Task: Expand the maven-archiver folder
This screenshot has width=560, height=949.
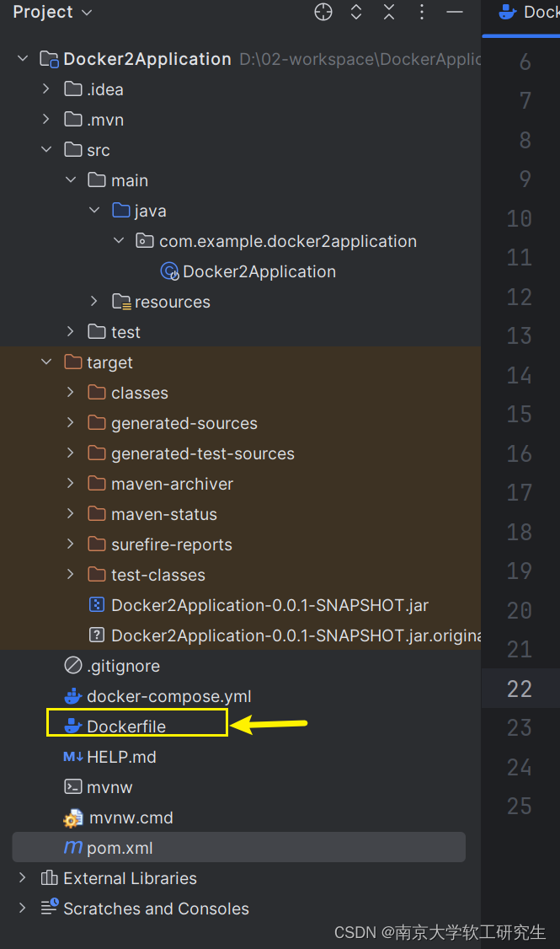Action: [71, 483]
